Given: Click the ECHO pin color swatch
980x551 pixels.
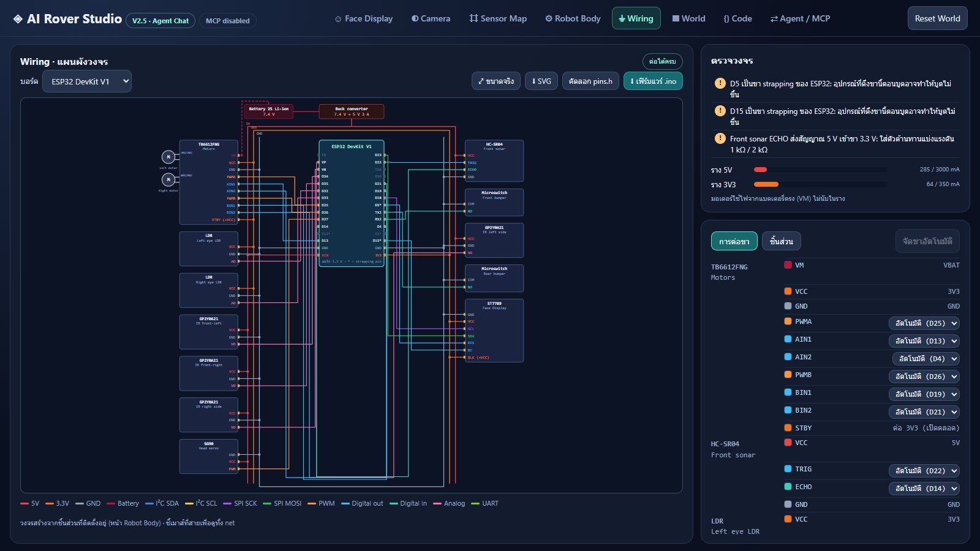Looking at the screenshot, I should point(788,487).
